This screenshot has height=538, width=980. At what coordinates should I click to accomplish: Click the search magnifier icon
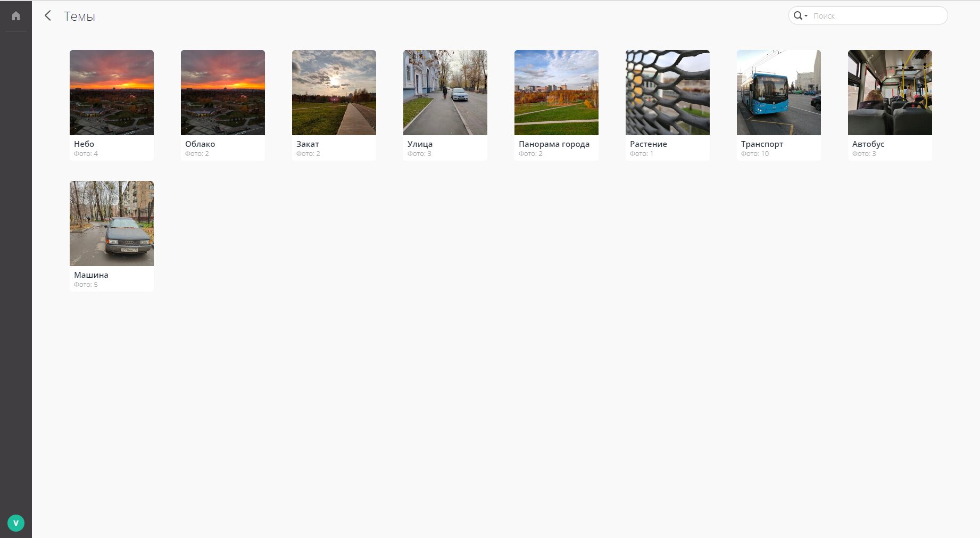coord(798,16)
